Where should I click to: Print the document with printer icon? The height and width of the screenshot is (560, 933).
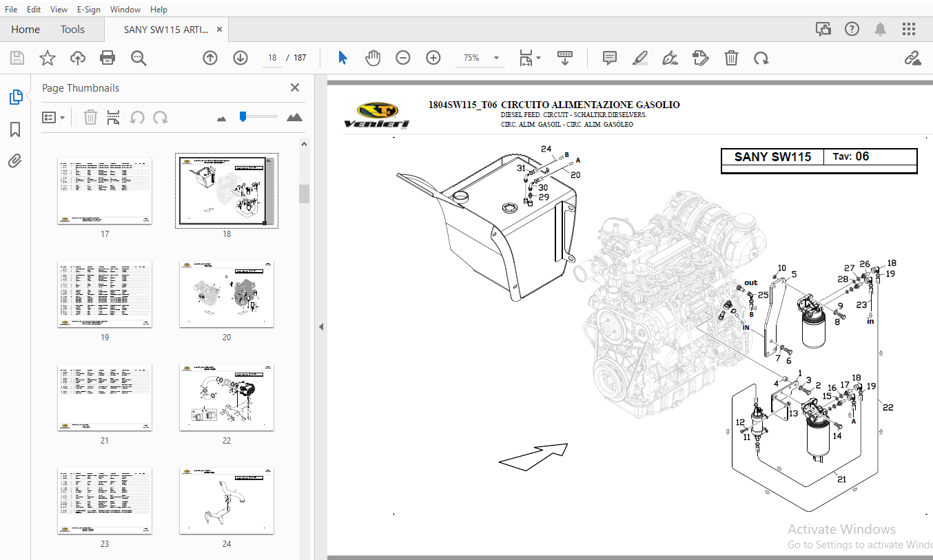(107, 58)
